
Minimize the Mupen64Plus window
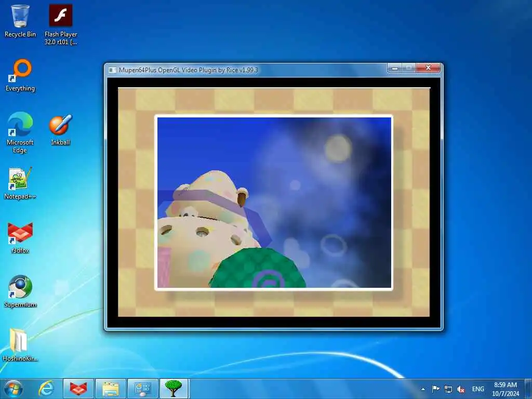[395, 68]
